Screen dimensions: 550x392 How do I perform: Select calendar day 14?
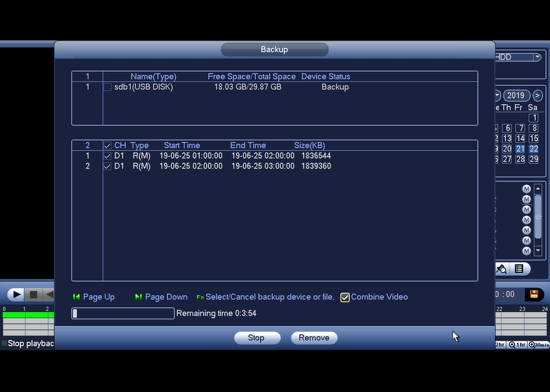coord(520,139)
